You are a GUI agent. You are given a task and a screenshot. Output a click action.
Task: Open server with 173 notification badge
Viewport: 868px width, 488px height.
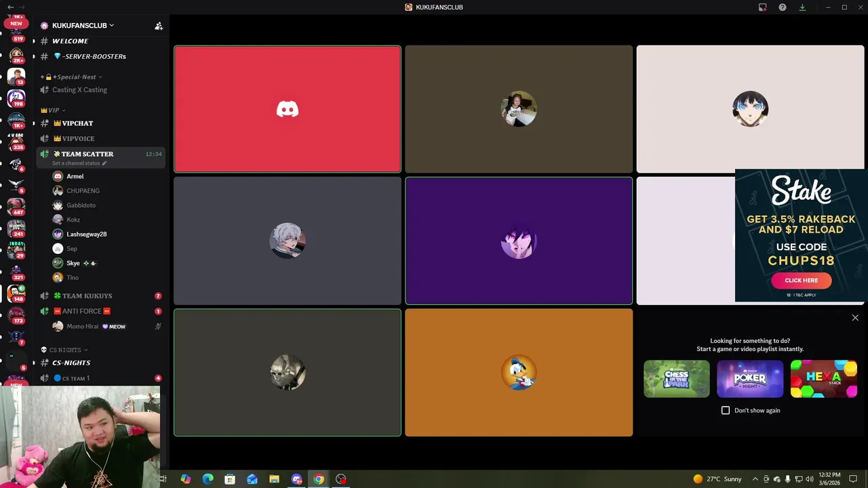16,314
